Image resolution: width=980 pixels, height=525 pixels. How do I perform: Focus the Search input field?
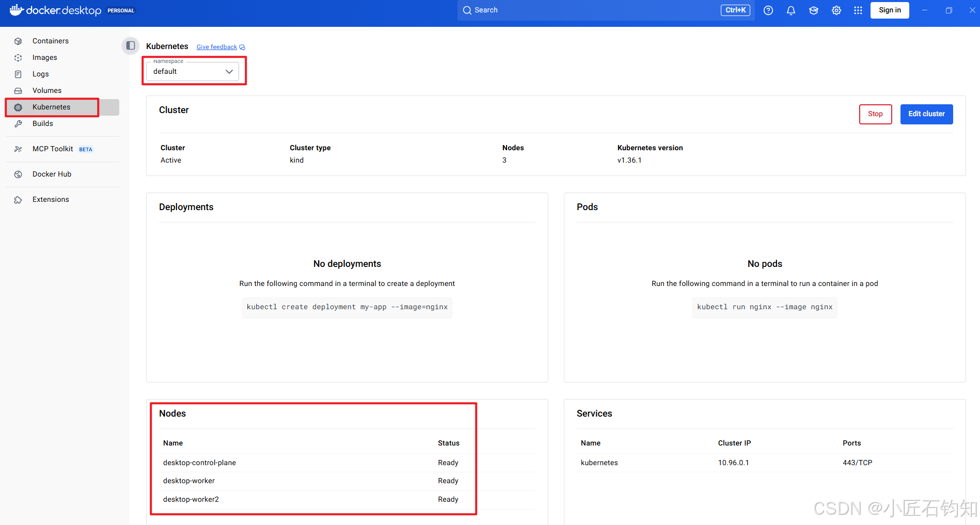click(x=606, y=10)
